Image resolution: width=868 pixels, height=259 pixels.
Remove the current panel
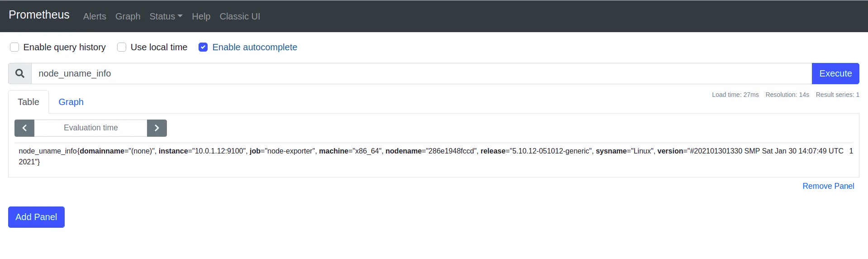[x=828, y=186]
